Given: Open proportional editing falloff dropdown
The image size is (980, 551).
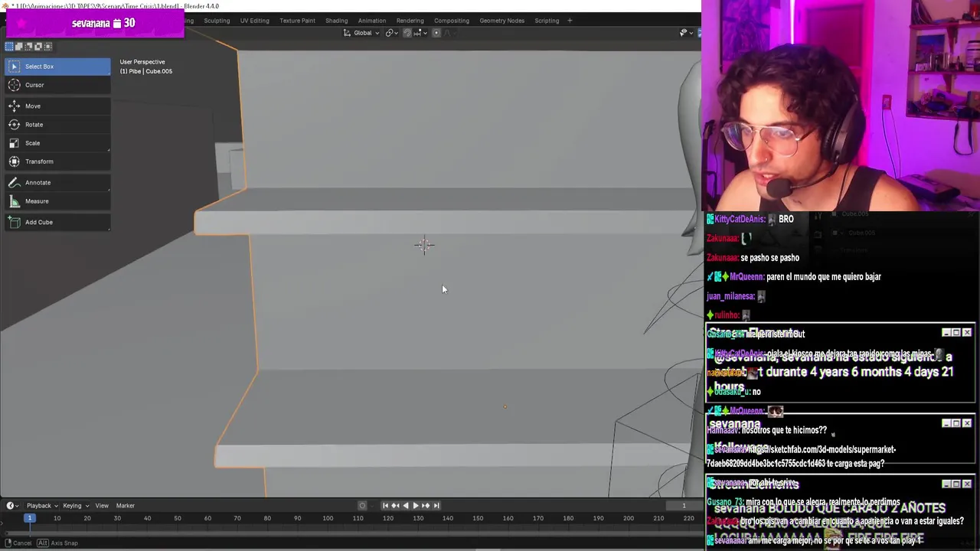Looking at the screenshot, I should click(x=450, y=33).
